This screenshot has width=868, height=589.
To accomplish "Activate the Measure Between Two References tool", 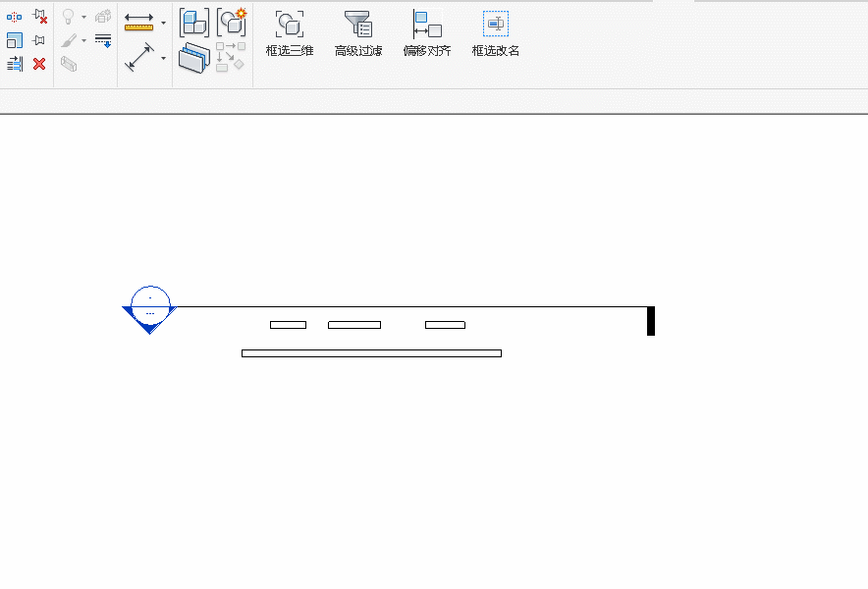I will 139,23.
